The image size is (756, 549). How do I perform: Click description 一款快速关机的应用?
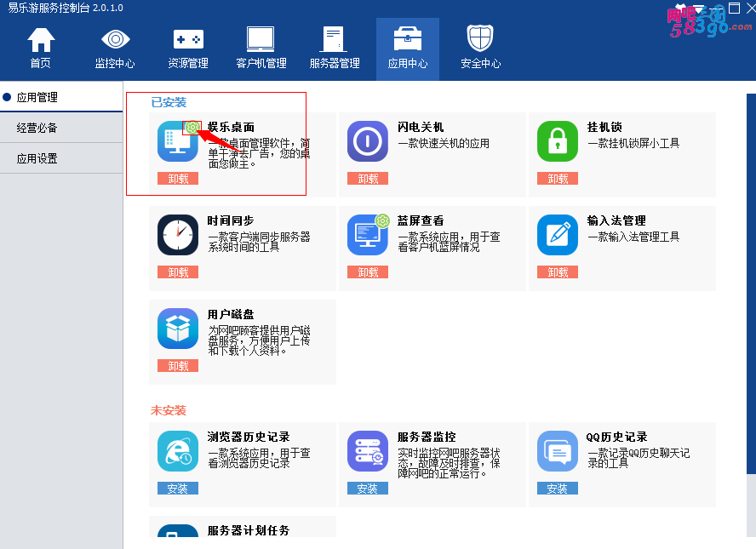click(444, 143)
